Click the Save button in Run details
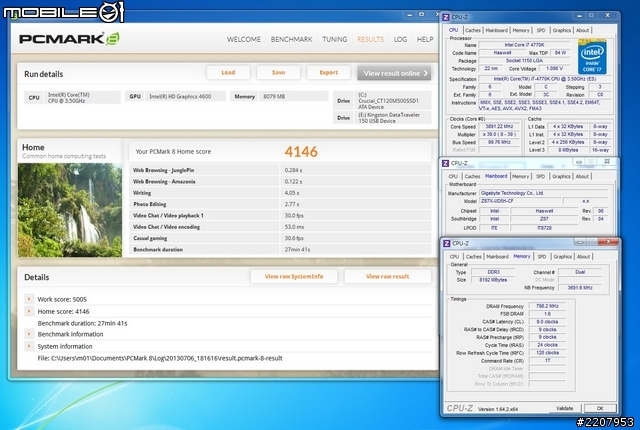The width and height of the screenshot is (640, 430). pyautogui.click(x=278, y=73)
